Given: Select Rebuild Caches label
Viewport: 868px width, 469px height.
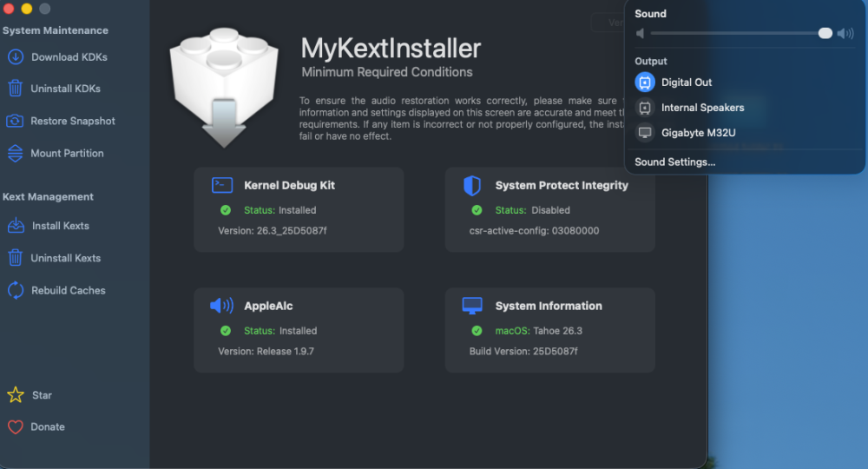Looking at the screenshot, I should point(68,290).
